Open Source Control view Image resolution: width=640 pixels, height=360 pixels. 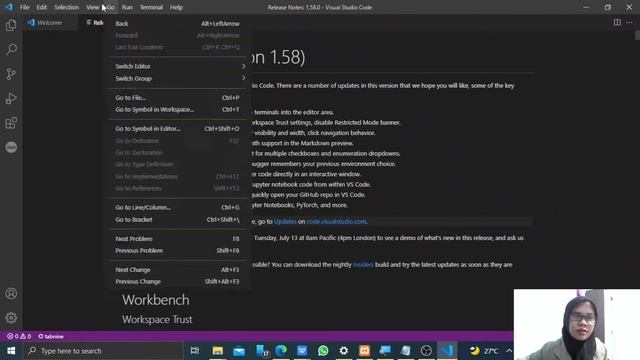(x=11, y=74)
